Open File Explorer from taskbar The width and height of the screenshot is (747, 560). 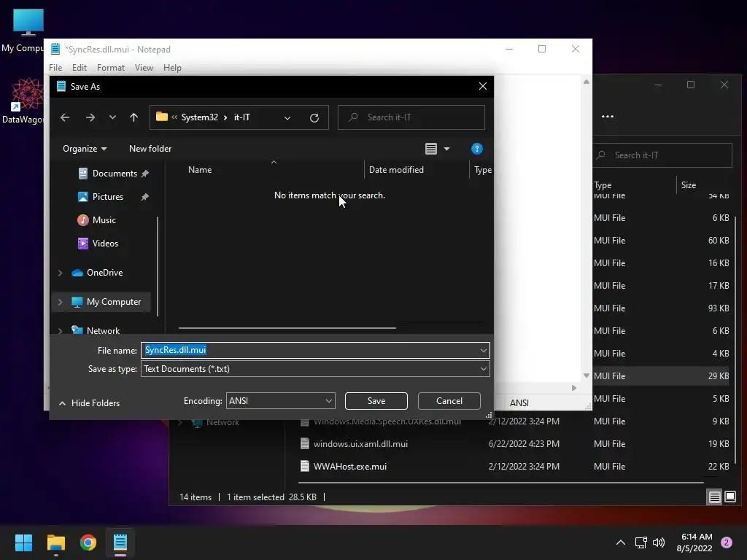coord(55,542)
